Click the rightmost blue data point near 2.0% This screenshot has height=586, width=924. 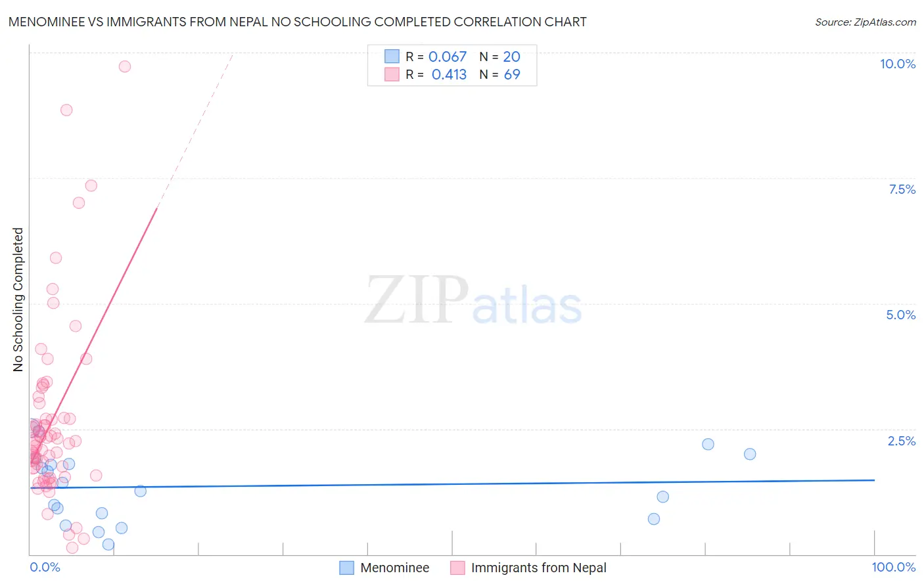pos(750,454)
